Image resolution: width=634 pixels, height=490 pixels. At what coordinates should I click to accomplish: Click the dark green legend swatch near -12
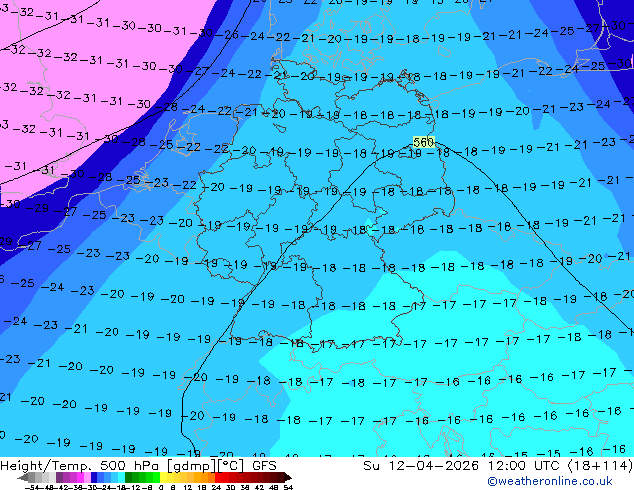tap(129, 477)
